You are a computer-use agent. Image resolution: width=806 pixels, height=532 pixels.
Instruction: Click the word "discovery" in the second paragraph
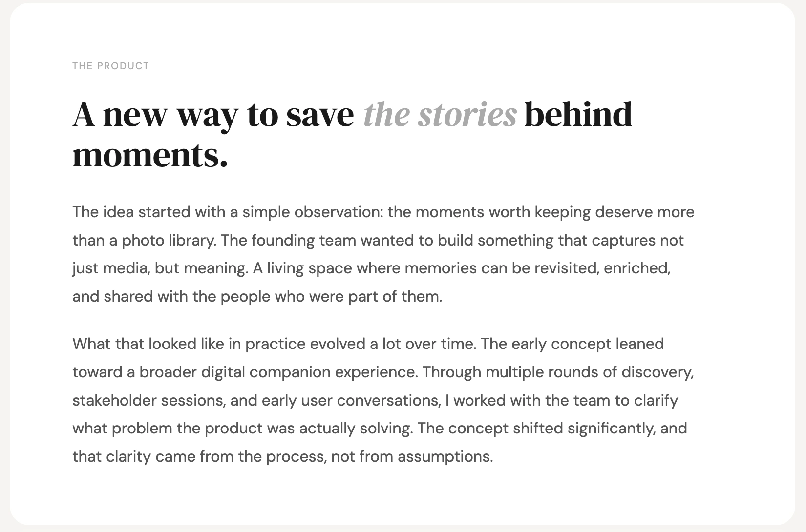(657, 372)
